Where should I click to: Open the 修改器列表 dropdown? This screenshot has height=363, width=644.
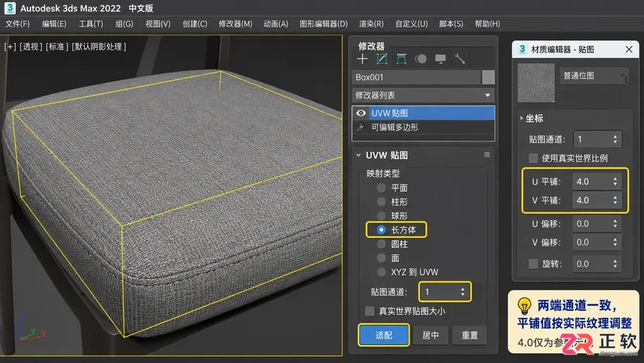pos(423,96)
